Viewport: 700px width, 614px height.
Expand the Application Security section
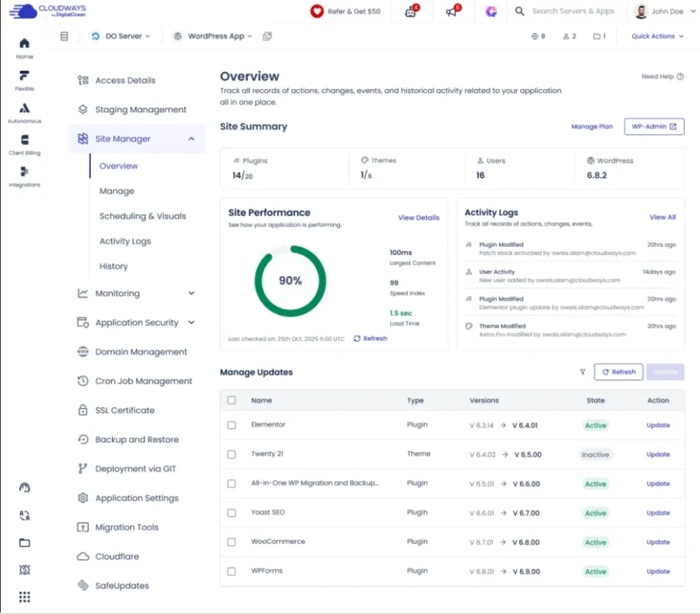(x=191, y=323)
